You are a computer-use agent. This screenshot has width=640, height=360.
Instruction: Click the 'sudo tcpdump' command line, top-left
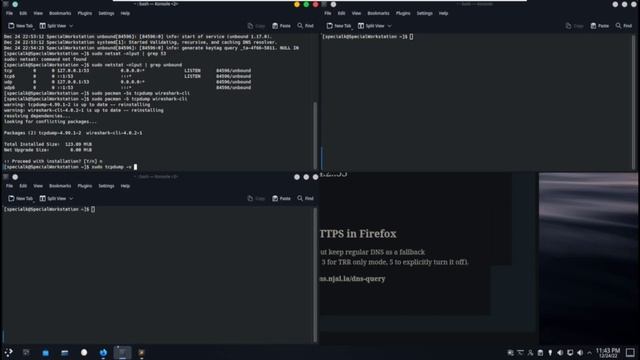(x=70, y=167)
